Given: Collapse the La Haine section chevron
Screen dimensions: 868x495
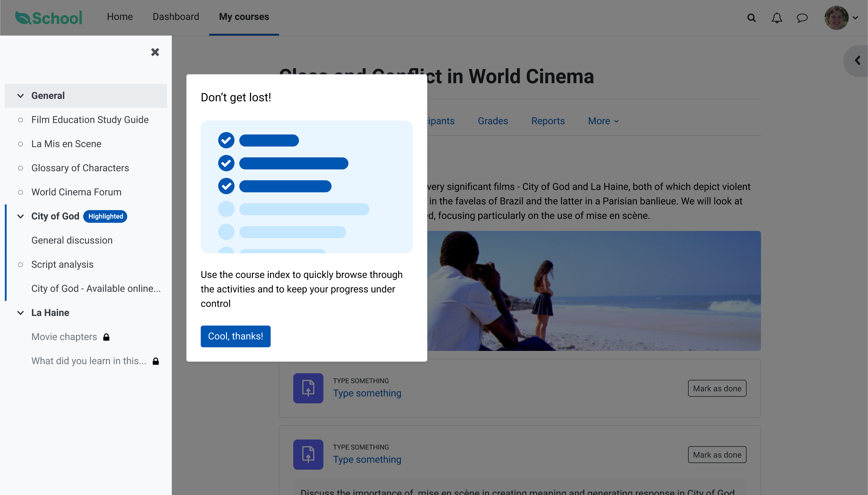Looking at the screenshot, I should click(x=20, y=313).
